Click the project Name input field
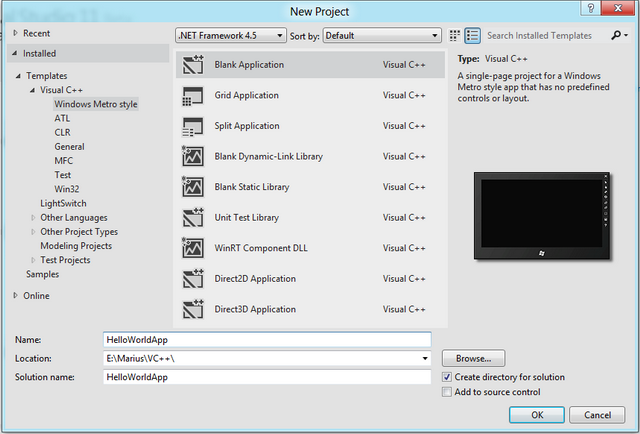Image resolution: width=640 pixels, height=434 pixels. (267, 340)
